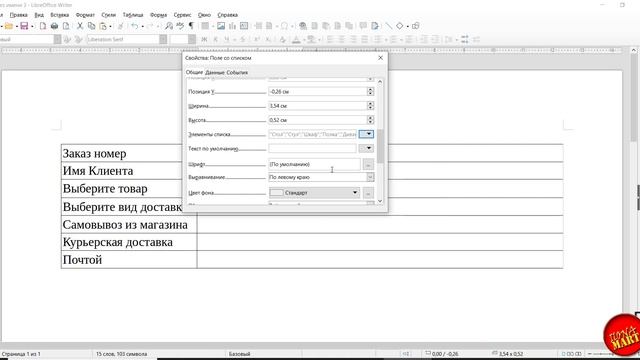Cut selection with the scissors icon
640x360 pixels.
coord(80,26)
